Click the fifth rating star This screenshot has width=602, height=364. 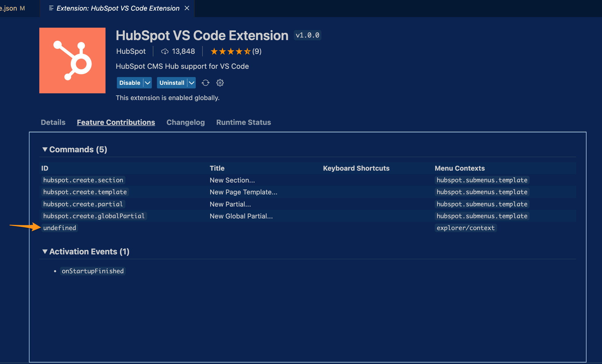pyautogui.click(x=247, y=51)
